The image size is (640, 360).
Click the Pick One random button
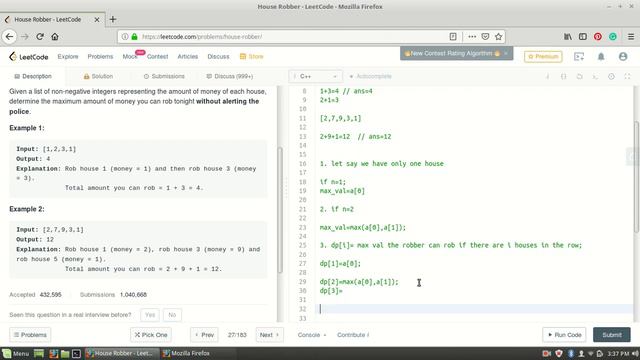click(x=151, y=335)
